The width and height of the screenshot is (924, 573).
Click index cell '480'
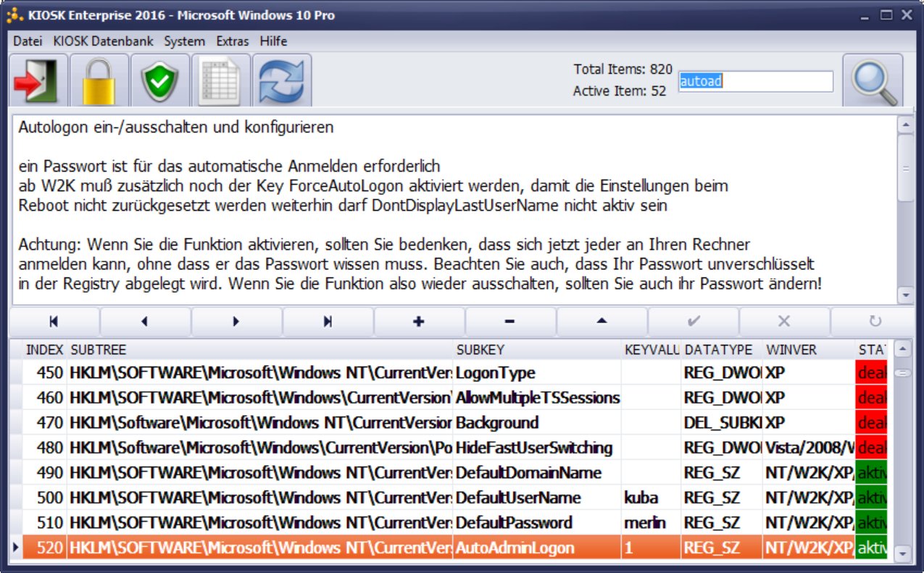coord(44,448)
